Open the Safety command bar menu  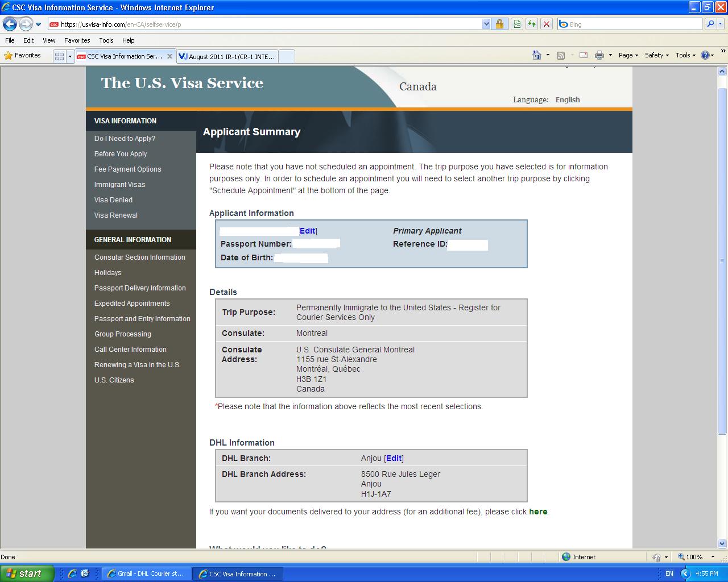pyautogui.click(x=656, y=55)
